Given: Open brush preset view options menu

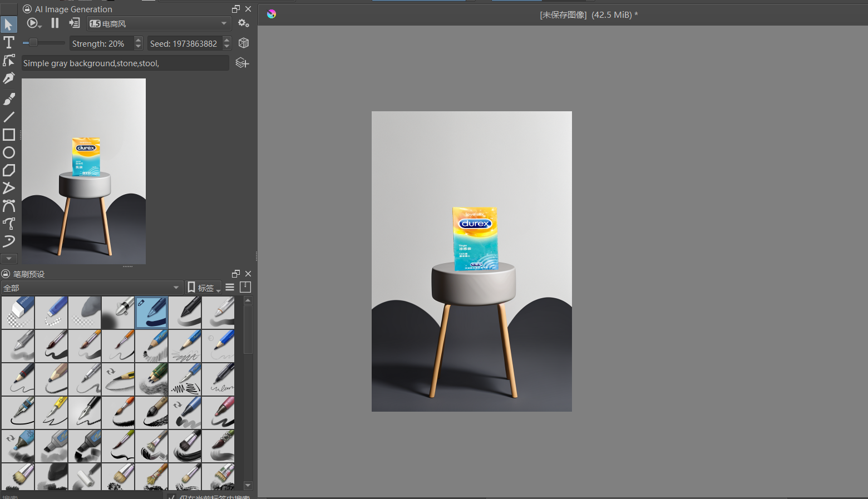Looking at the screenshot, I should [x=230, y=287].
